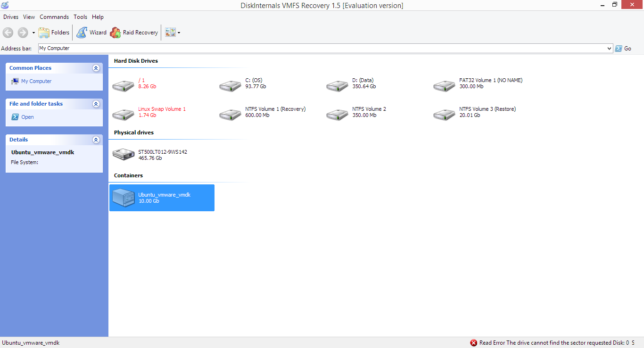Image resolution: width=644 pixels, height=348 pixels.
Task: Select NTFS Volume 1 (Recovery) icon
Action: pyautogui.click(x=231, y=115)
